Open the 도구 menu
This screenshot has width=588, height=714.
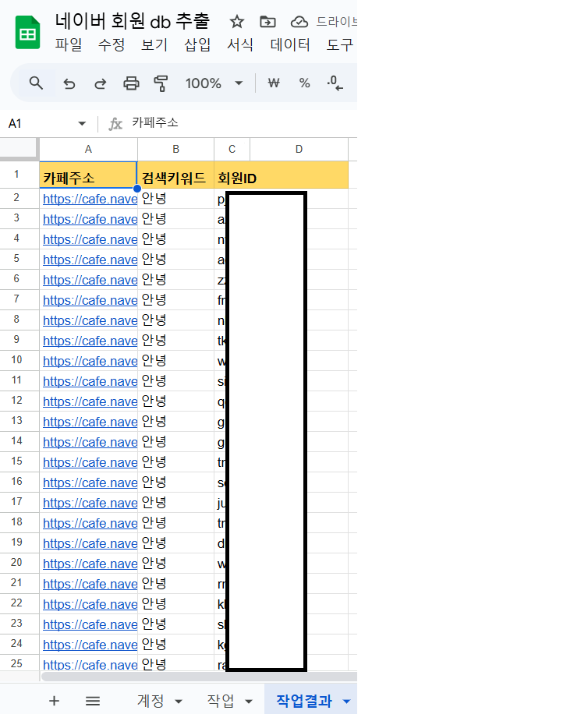coord(340,44)
